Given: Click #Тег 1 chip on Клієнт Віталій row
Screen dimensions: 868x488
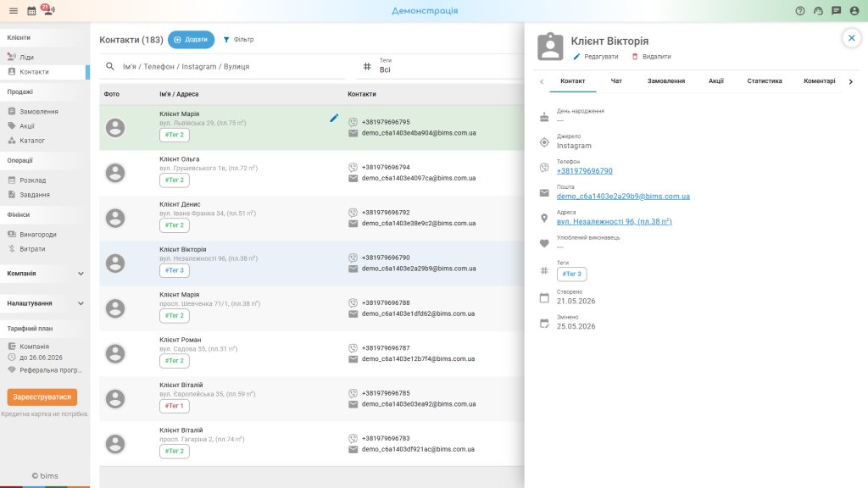Looking at the screenshot, I should [x=175, y=406].
